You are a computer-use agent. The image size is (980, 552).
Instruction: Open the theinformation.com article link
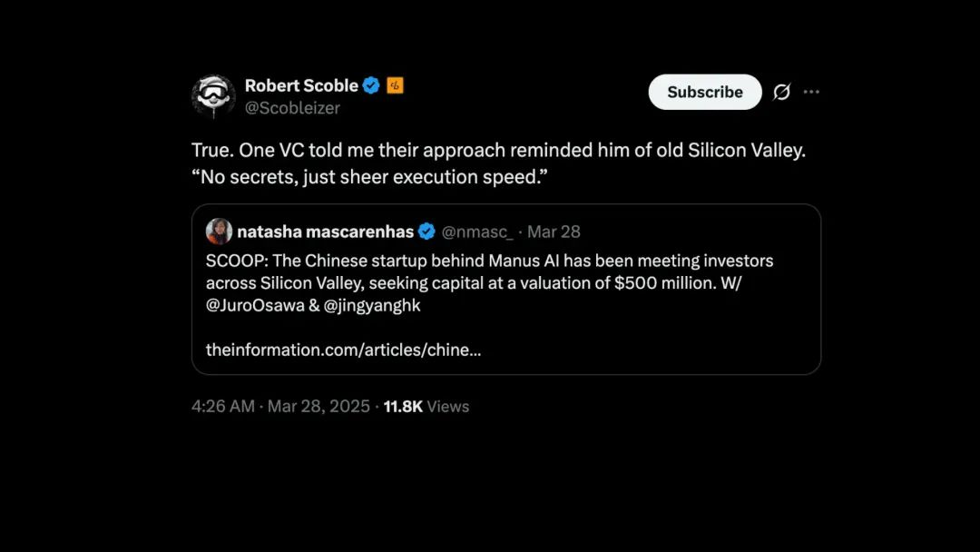coord(343,350)
